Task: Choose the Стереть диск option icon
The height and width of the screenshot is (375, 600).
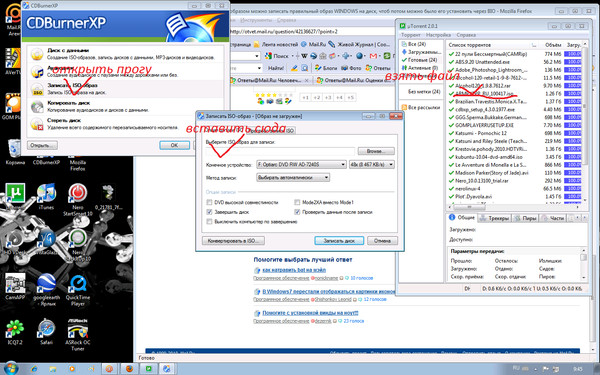Action: tap(37, 124)
